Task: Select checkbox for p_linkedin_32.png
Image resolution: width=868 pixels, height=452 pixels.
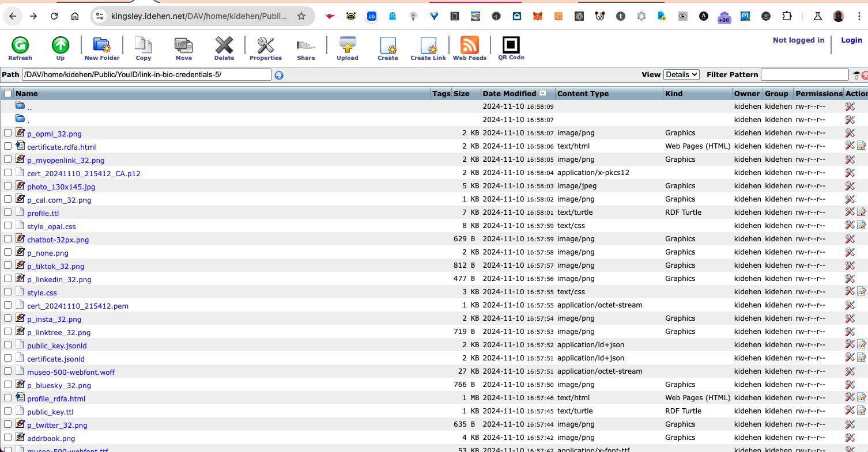Action: click(8, 278)
